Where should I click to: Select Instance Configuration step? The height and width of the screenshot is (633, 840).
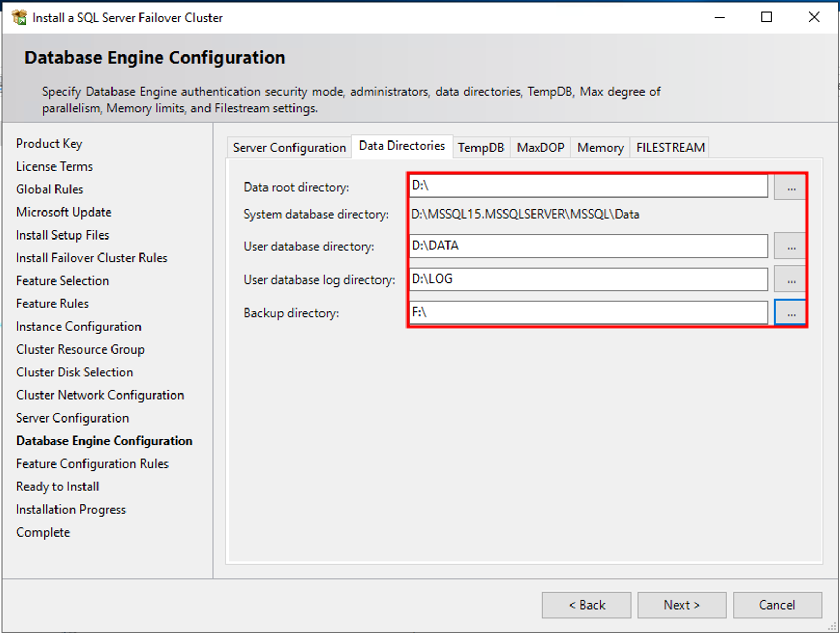tap(79, 327)
